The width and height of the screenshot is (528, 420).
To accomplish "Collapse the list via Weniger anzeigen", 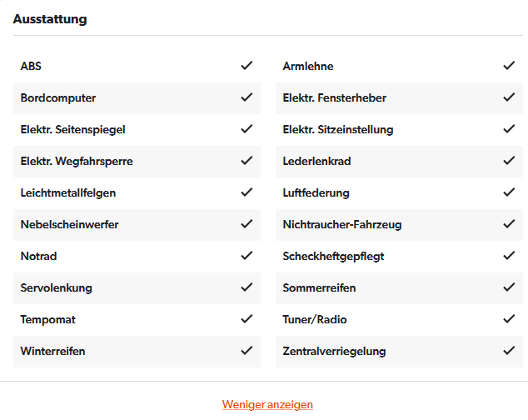I will coord(267,404).
